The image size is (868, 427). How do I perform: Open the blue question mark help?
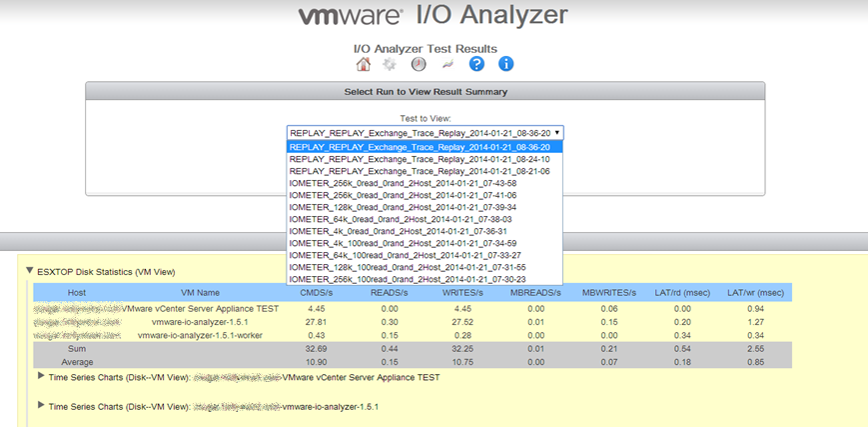coord(476,65)
